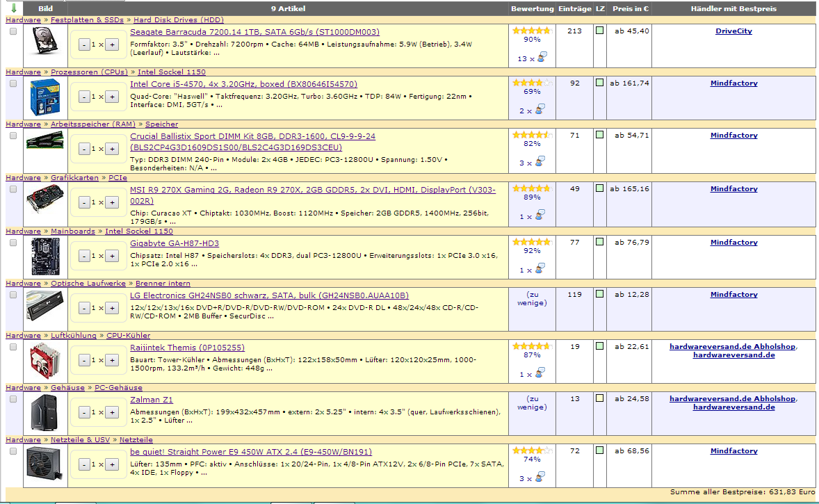This screenshot has width=819, height=504.
Task: Click Händler mit Bestpreis column header
Action: (733, 9)
